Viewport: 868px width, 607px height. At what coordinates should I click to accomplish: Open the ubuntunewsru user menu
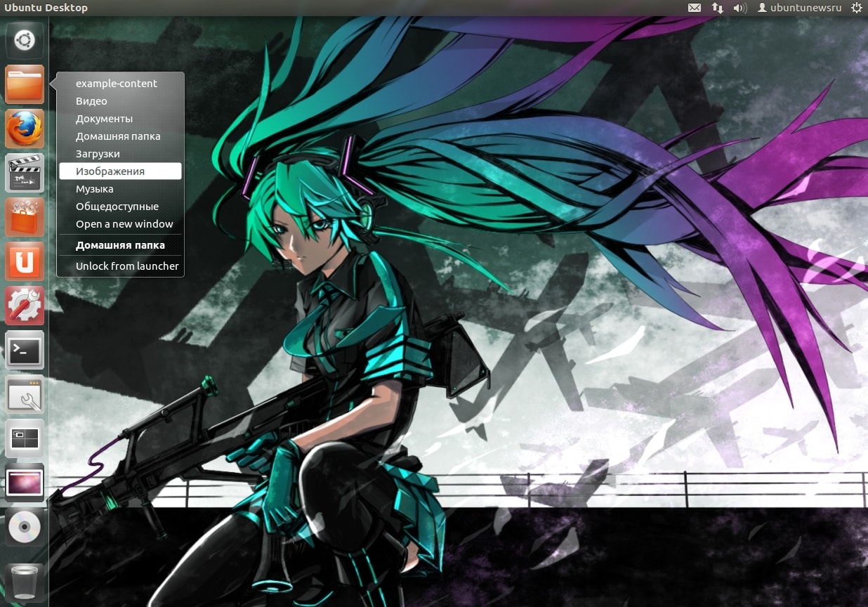click(x=799, y=8)
